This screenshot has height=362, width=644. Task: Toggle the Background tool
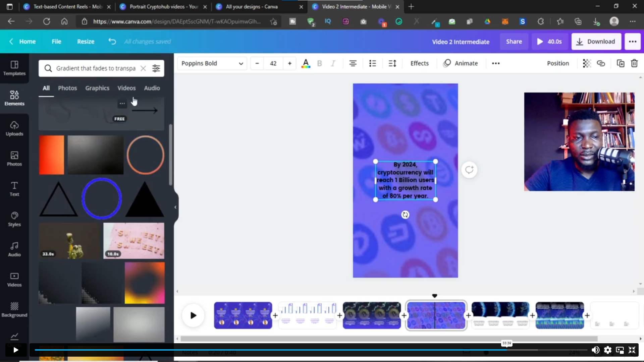[x=15, y=309]
